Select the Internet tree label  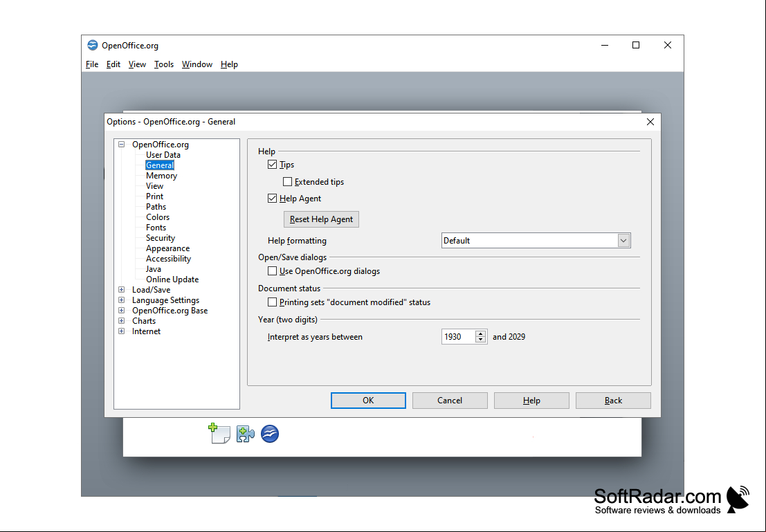pyautogui.click(x=147, y=331)
